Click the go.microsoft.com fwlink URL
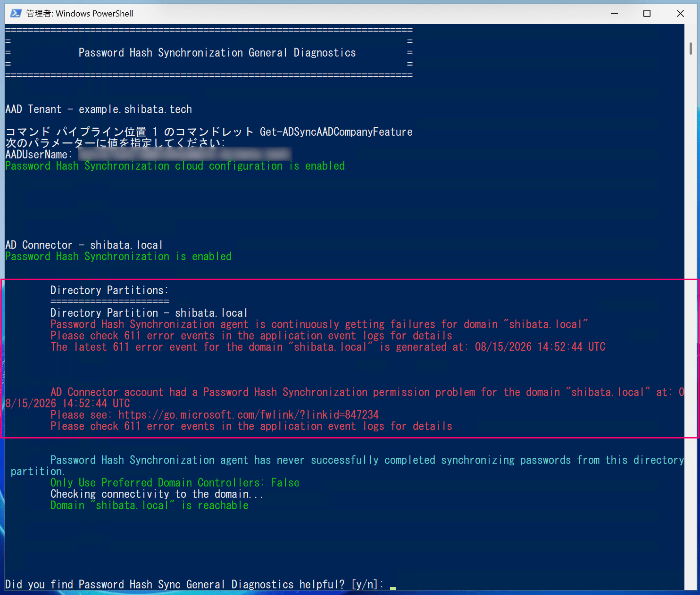Viewport: 700px width, 595px height. [x=249, y=415]
